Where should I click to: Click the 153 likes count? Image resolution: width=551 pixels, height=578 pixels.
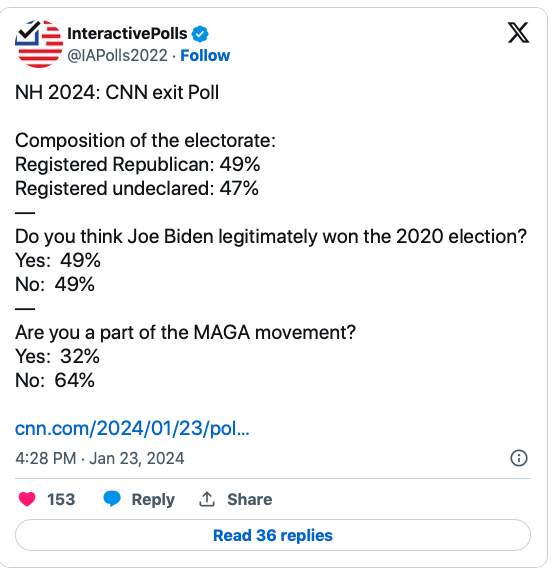61,499
